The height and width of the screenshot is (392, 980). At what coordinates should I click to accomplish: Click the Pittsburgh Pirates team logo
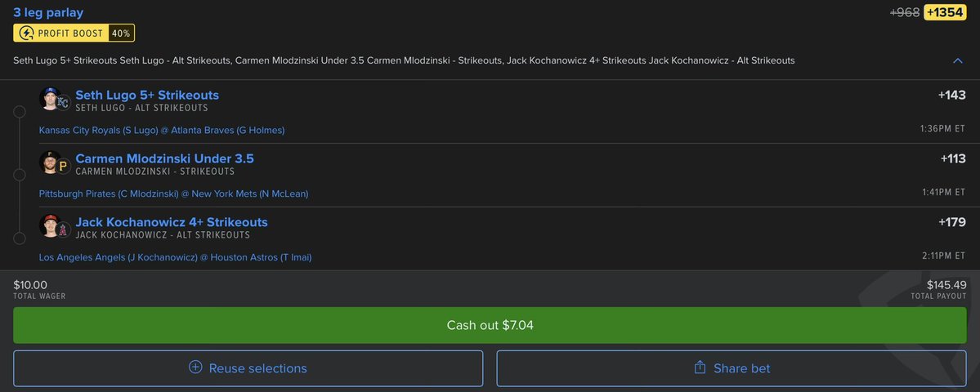(62, 166)
